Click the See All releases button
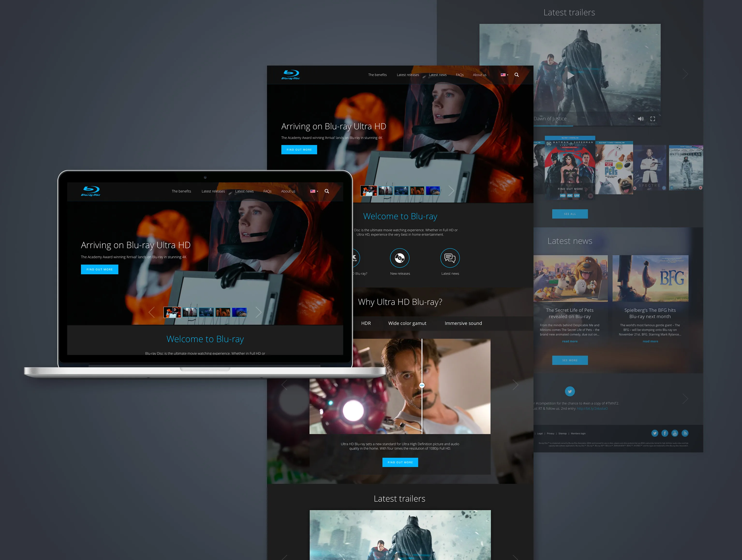 570,214
